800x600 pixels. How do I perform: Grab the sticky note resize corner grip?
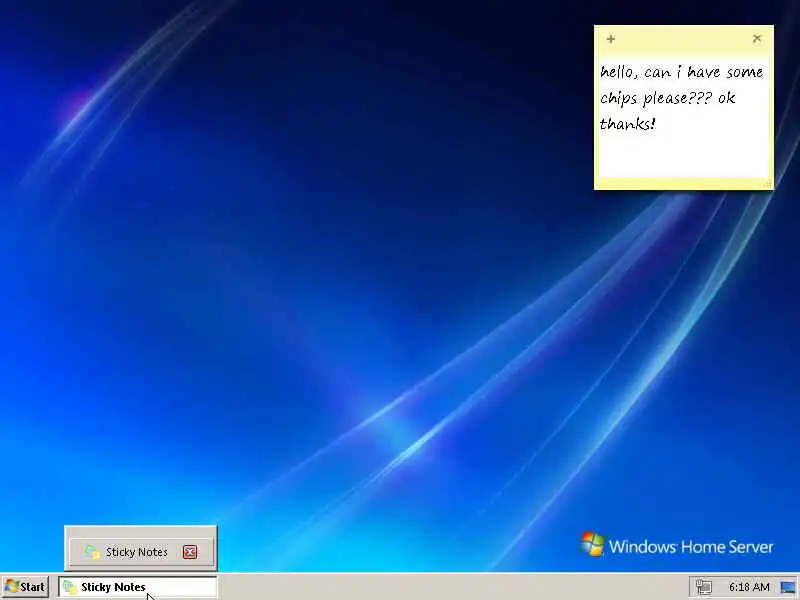[x=768, y=184]
